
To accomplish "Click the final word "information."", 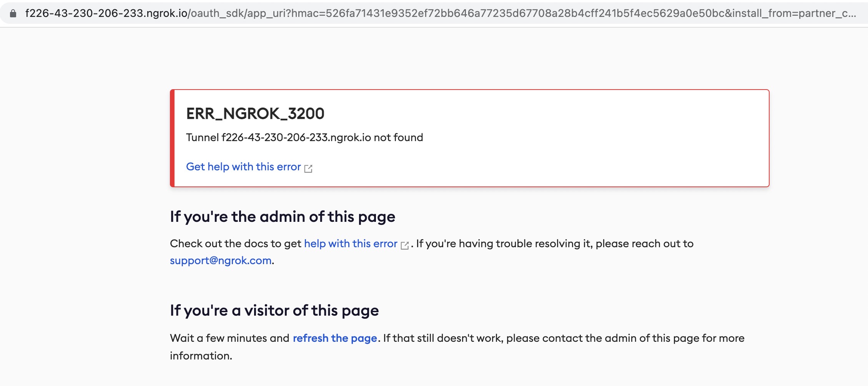I will [201, 356].
